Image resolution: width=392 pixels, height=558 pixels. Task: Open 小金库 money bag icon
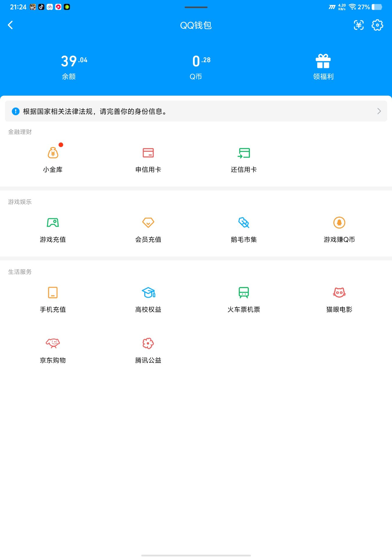53,153
